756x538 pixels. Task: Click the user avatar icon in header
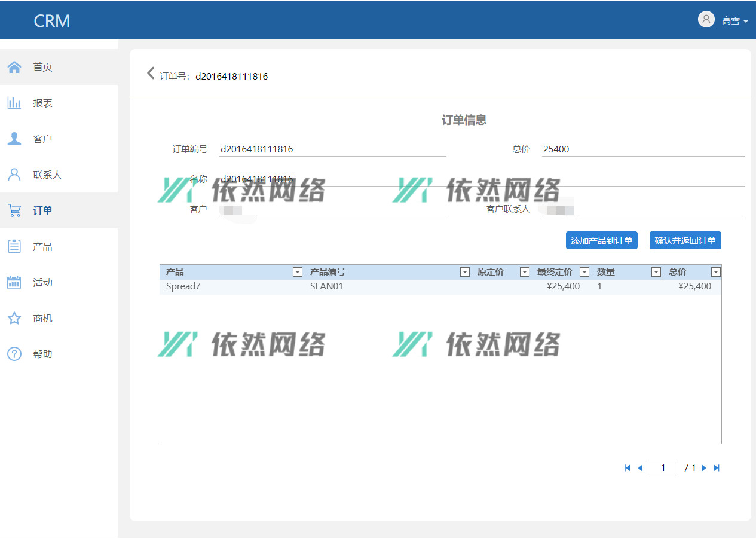pos(706,20)
